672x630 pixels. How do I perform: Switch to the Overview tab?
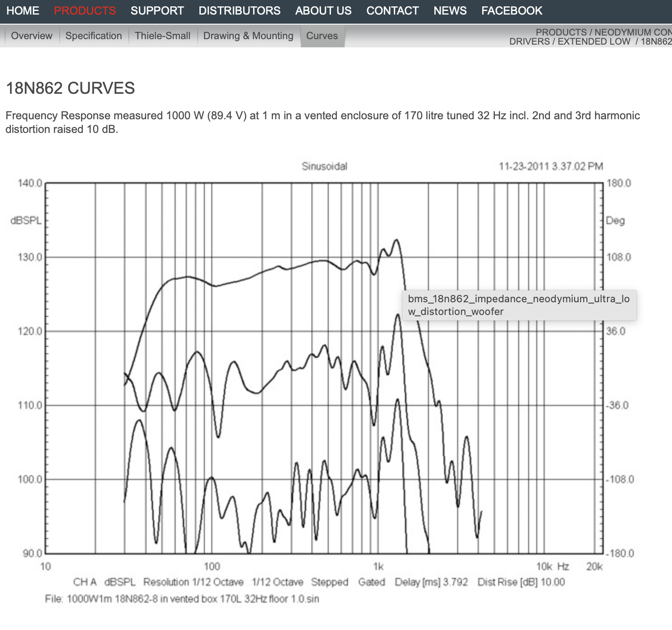click(x=31, y=36)
